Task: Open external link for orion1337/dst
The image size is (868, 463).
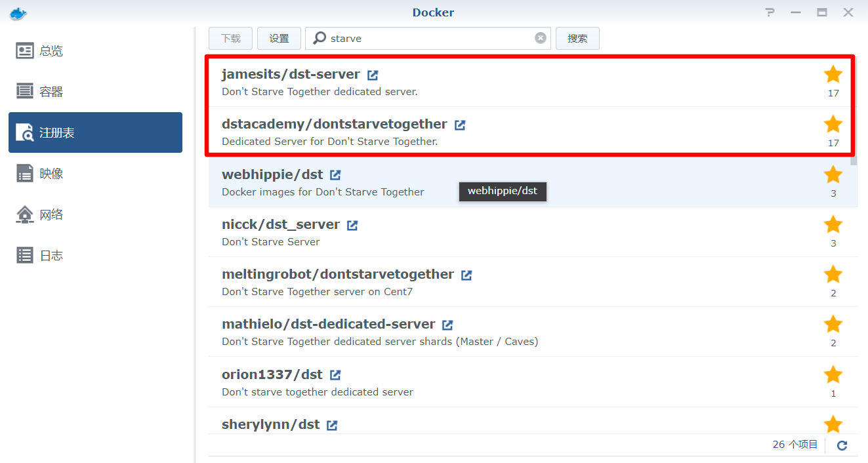Action: click(x=335, y=375)
